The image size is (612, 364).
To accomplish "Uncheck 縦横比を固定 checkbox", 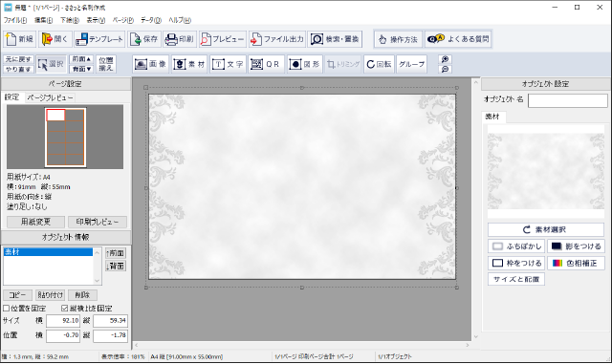I will click(x=65, y=309).
